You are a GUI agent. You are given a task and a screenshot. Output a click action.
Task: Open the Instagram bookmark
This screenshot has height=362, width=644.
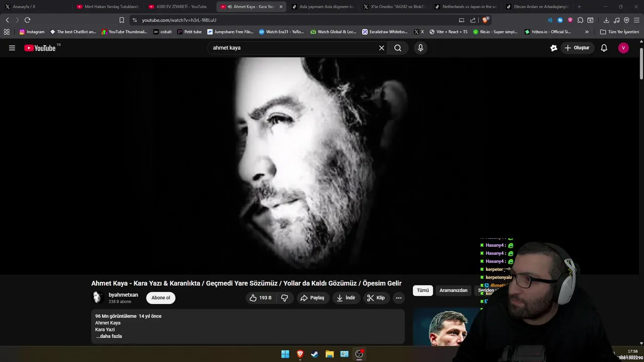pos(32,32)
